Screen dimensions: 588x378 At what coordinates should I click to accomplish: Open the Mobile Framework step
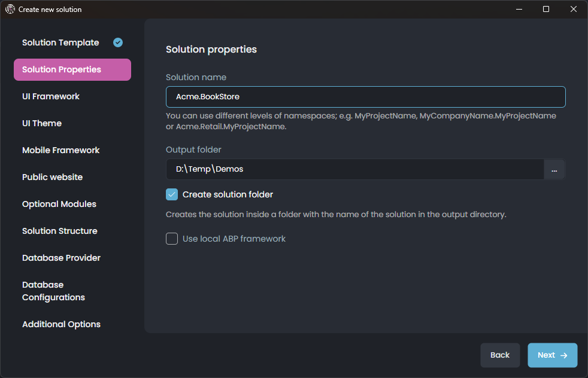click(60, 150)
